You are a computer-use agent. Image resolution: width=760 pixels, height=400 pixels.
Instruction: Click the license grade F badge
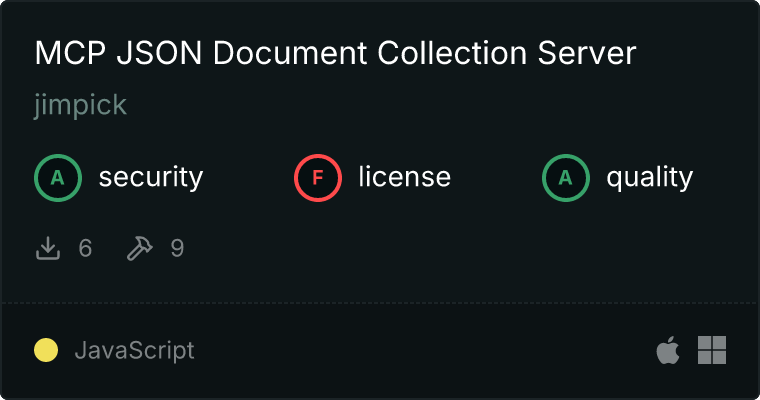(317, 178)
